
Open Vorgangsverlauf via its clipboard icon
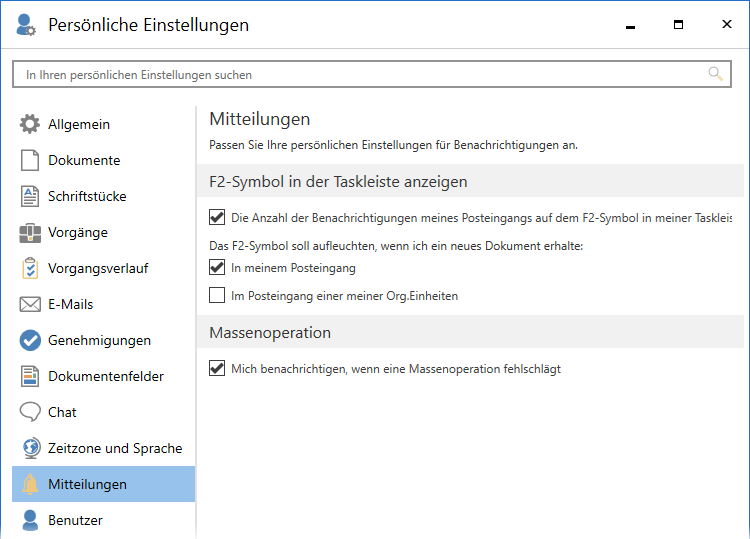(30, 269)
